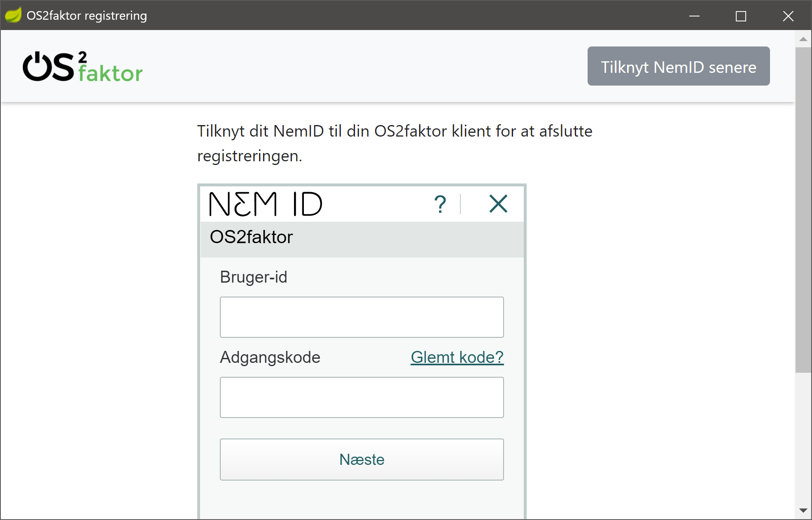
Task: Focus the Bruger-id input field
Action: 362,317
